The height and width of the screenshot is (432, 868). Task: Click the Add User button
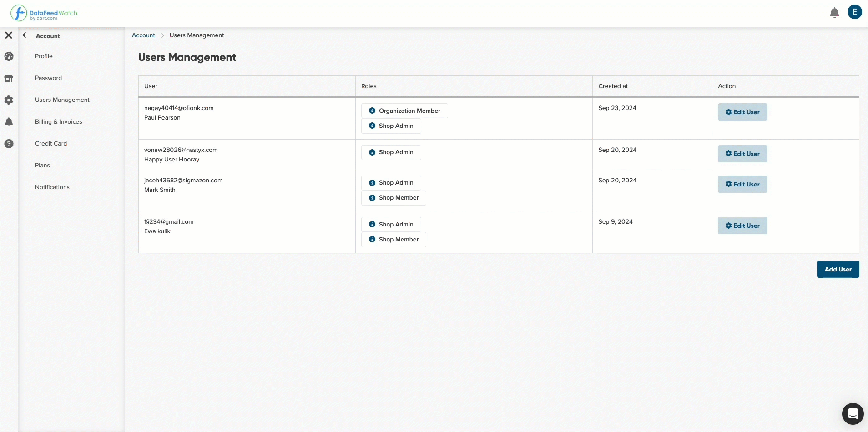pyautogui.click(x=838, y=269)
